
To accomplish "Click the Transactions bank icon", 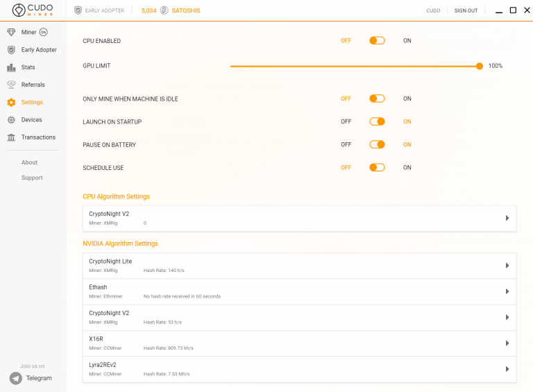I will 11,137.
